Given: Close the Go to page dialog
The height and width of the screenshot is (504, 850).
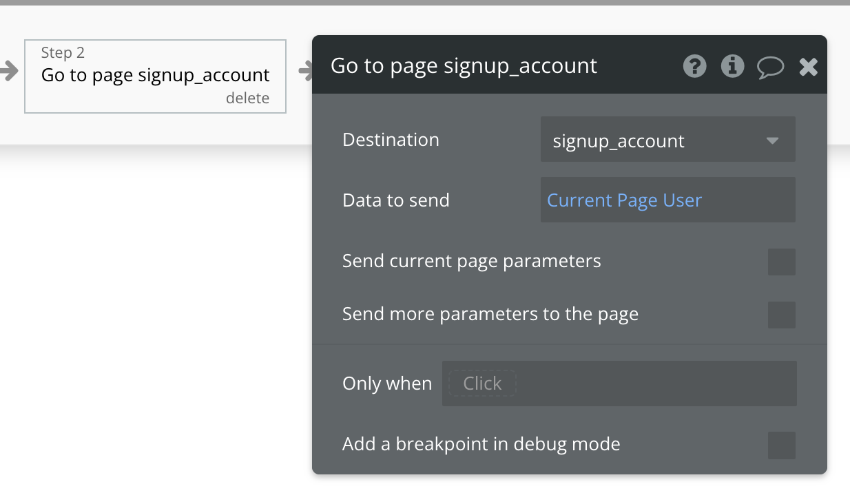Looking at the screenshot, I should coord(808,66).
